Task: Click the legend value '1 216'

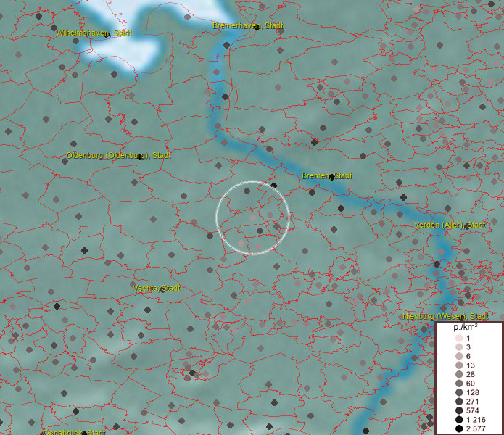Action: [x=476, y=420]
